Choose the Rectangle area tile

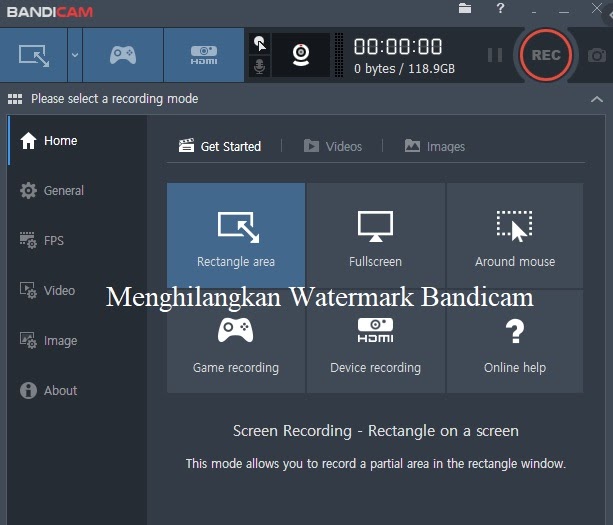coord(236,236)
